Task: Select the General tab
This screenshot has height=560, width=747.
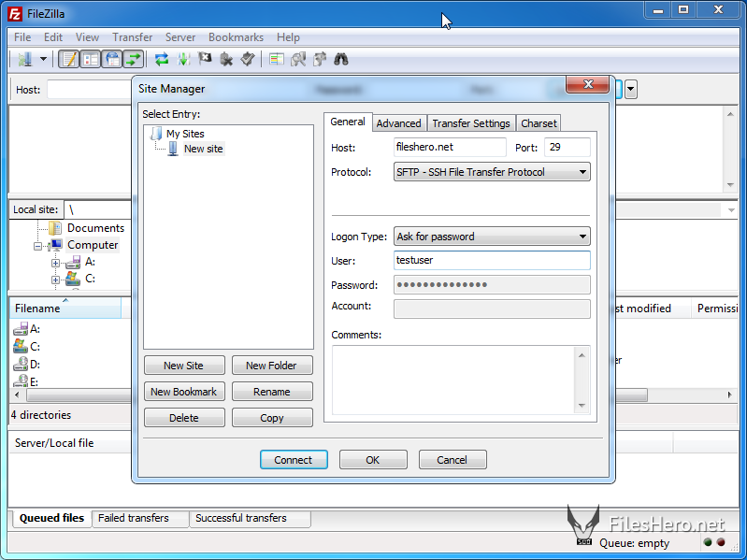Action: (x=348, y=122)
